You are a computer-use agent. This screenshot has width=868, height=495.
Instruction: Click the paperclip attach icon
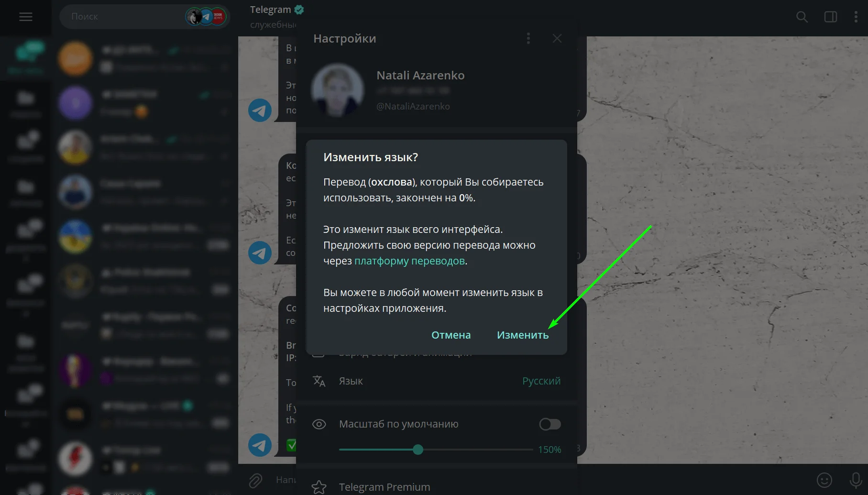(x=256, y=480)
